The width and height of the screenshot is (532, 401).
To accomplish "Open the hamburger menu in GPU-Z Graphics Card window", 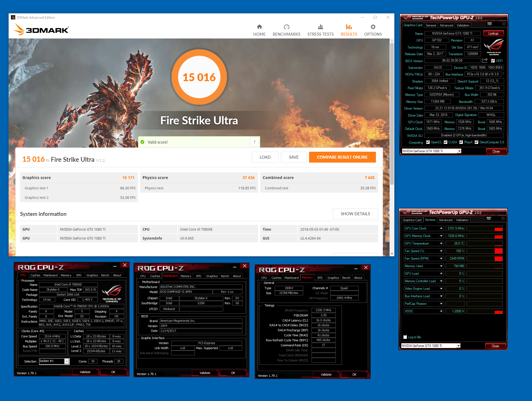I will click(x=504, y=24).
